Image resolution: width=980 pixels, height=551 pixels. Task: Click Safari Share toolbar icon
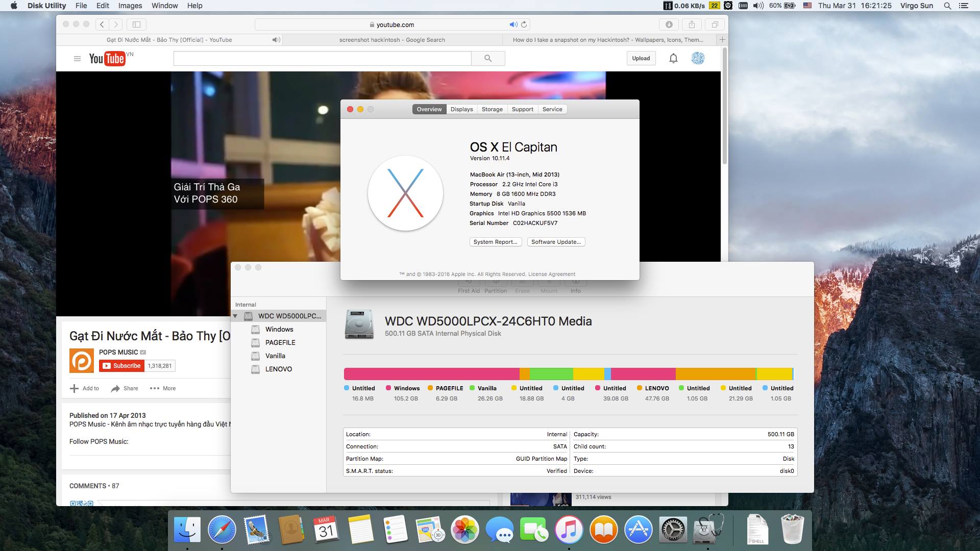pyautogui.click(x=692, y=24)
